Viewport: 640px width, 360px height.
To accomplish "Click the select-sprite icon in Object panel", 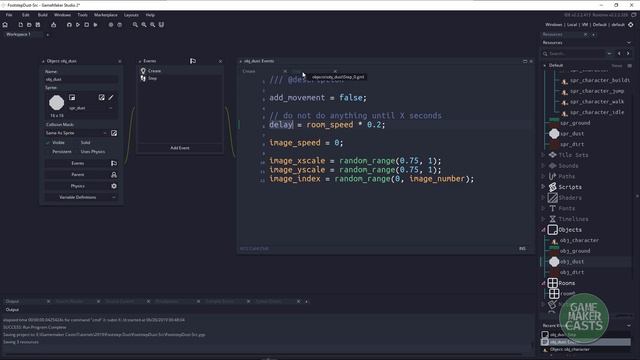I will coord(72,98).
